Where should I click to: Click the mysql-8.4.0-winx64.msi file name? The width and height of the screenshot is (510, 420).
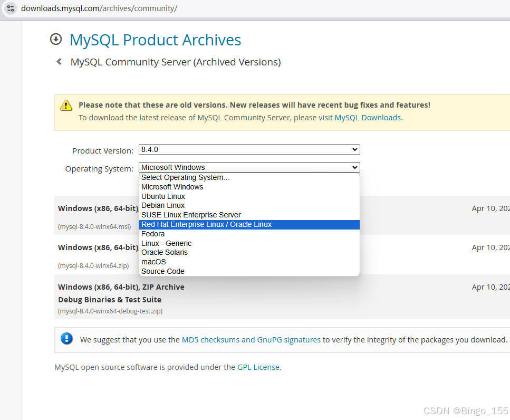(94, 227)
